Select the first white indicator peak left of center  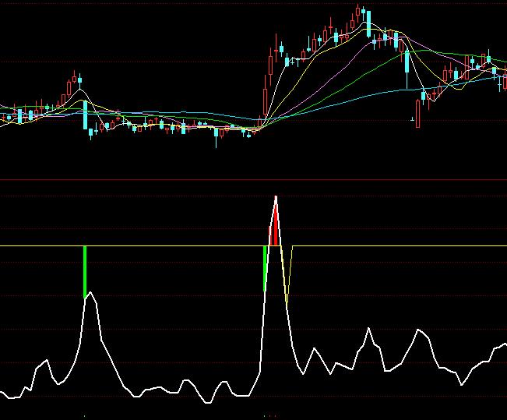tap(91, 293)
